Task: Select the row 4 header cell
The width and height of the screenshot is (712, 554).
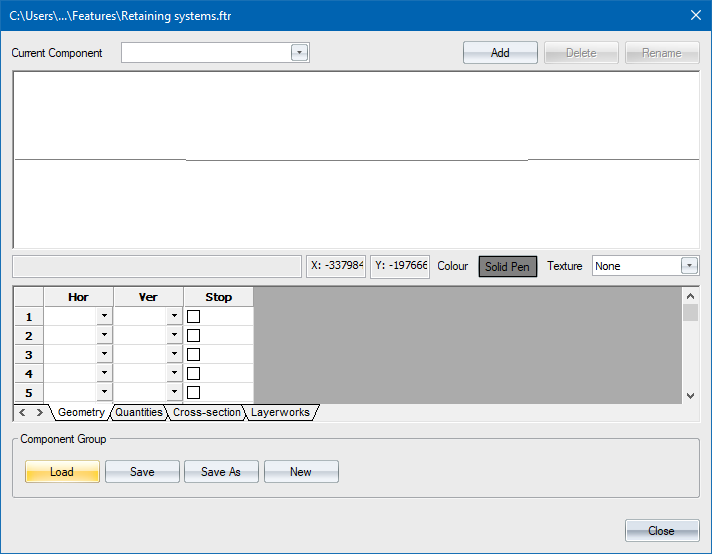Action: pos(28,374)
